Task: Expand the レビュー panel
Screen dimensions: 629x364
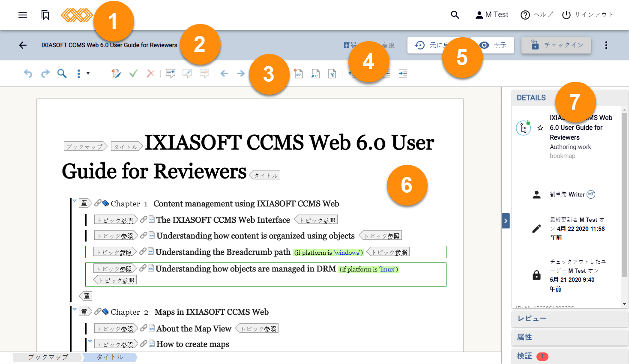Action: [570, 319]
